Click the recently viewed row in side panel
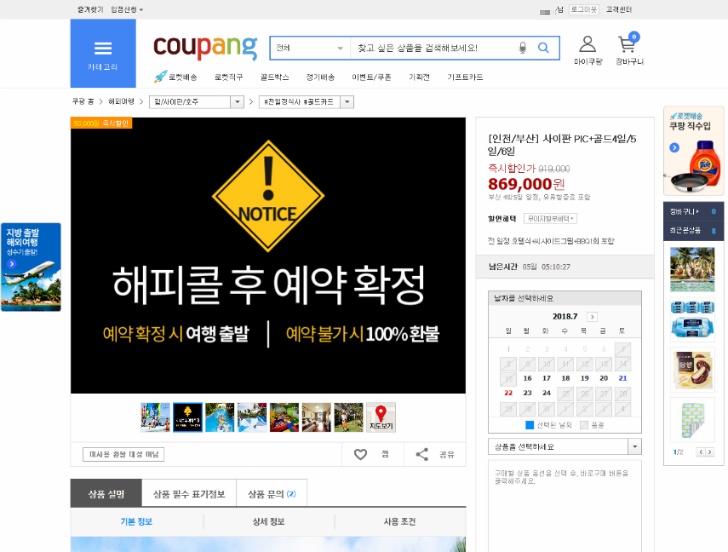728x552 pixels. tap(693, 230)
